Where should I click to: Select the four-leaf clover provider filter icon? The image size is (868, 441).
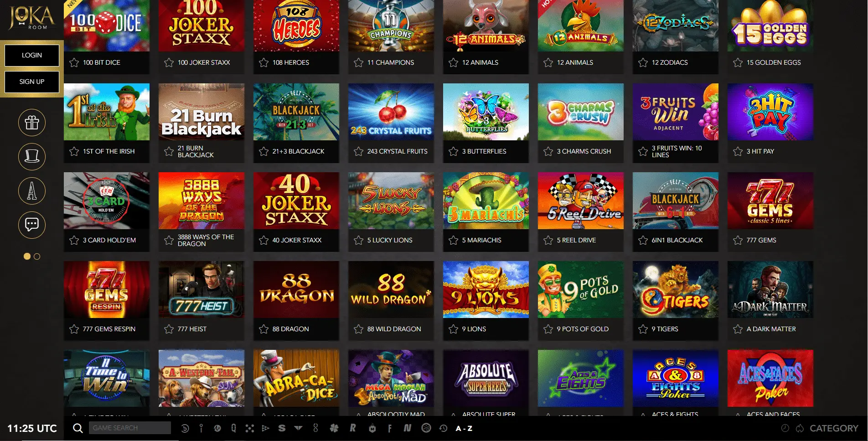[x=334, y=428]
